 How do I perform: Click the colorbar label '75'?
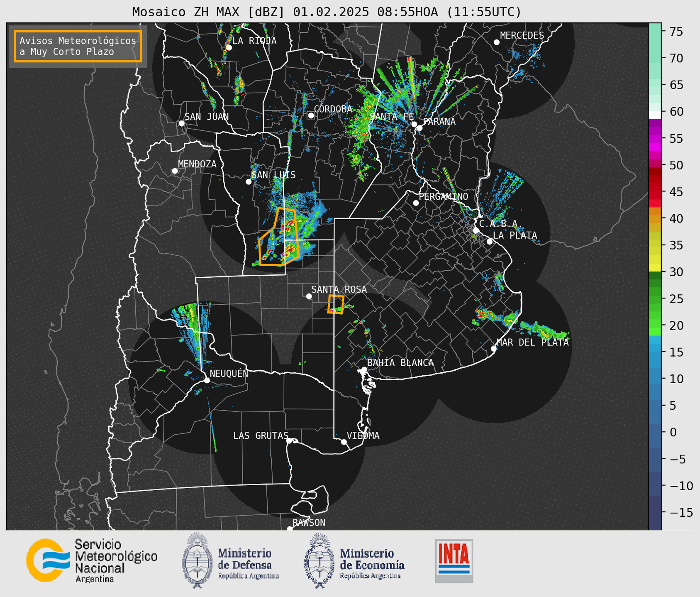(676, 32)
